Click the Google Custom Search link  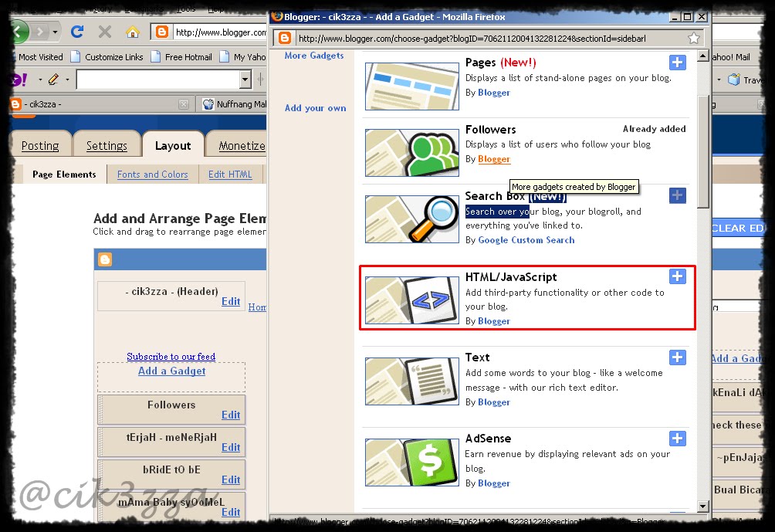(526, 240)
